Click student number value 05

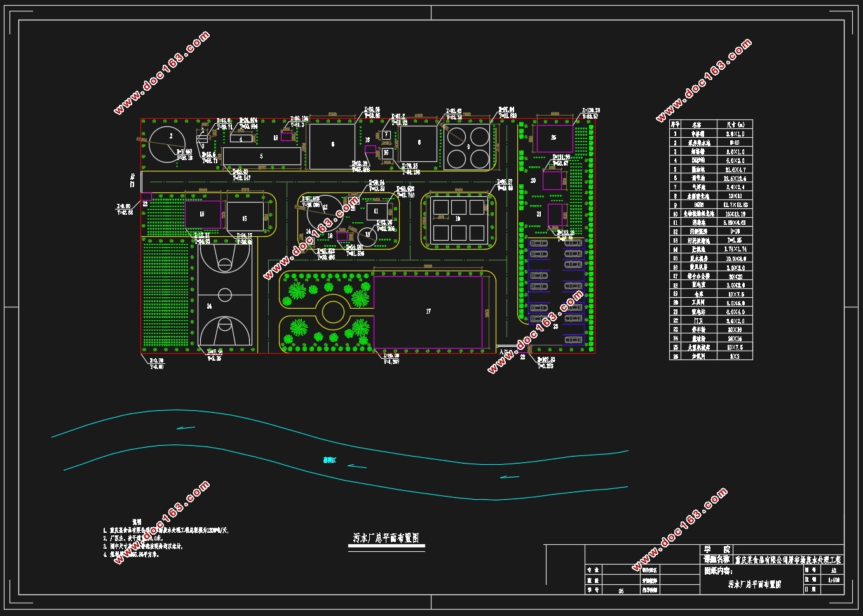pyautogui.click(x=621, y=591)
